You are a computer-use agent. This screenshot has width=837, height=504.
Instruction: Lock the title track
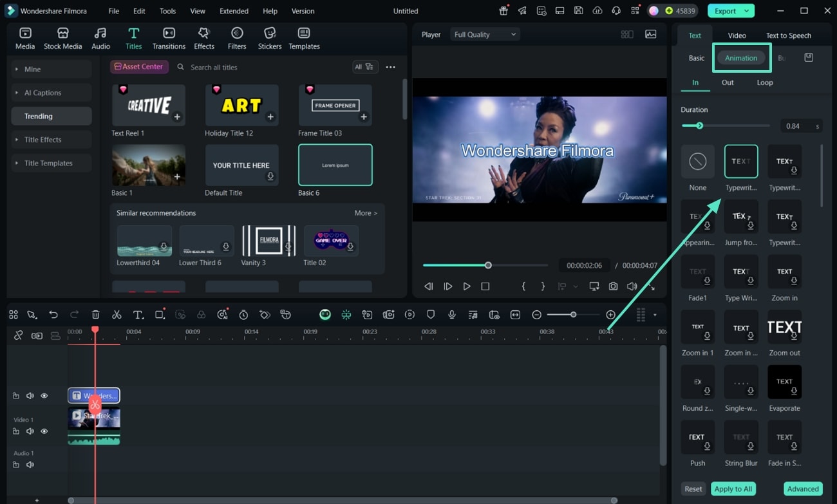pos(16,396)
